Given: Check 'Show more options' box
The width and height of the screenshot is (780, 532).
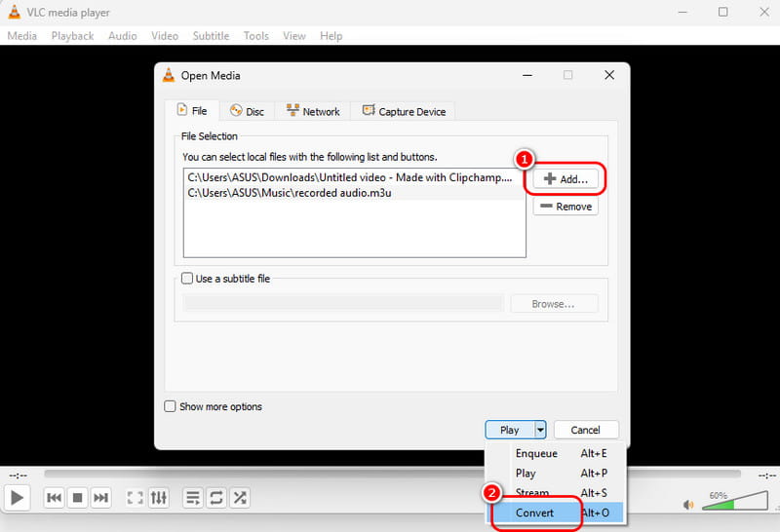Looking at the screenshot, I should point(171,406).
